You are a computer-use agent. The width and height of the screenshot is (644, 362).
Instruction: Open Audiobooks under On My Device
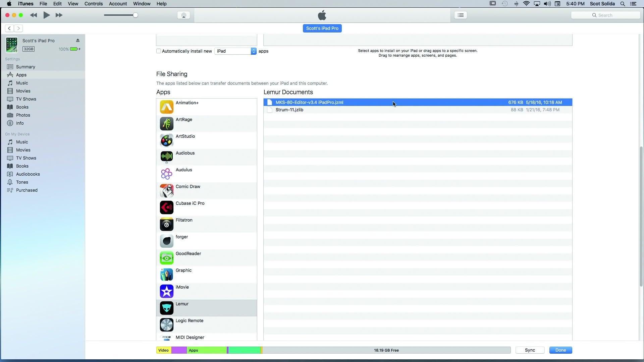click(x=43, y=174)
